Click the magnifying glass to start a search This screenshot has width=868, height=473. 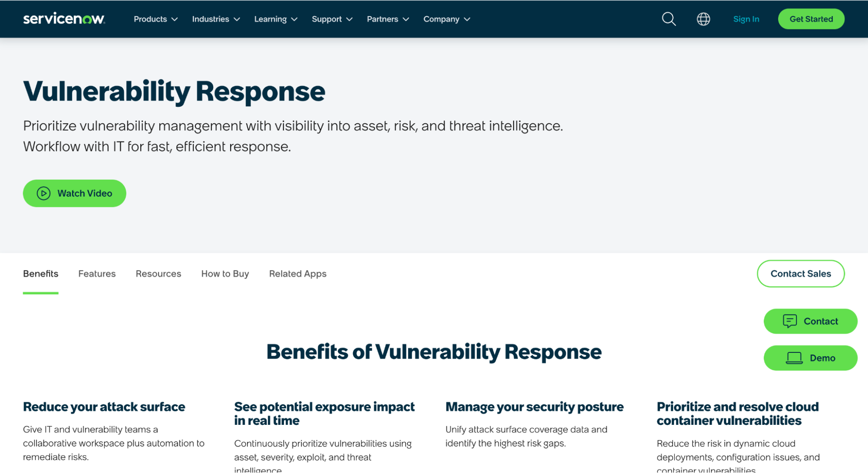click(x=668, y=19)
